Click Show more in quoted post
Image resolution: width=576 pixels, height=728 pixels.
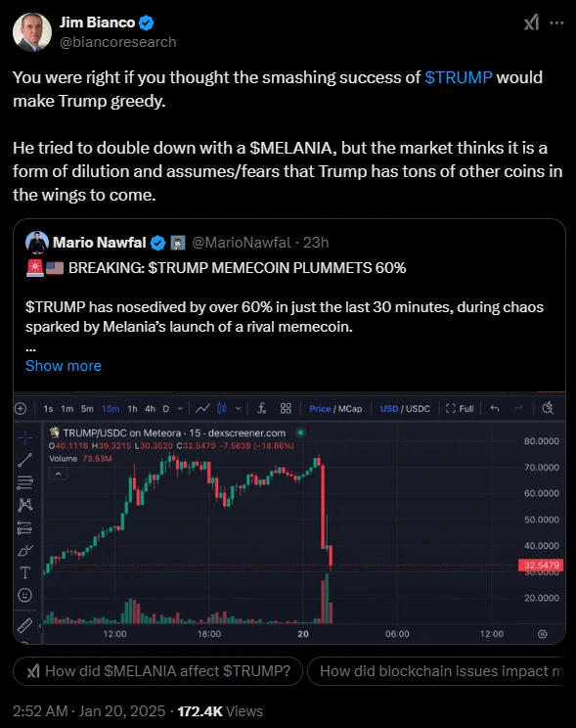click(64, 366)
